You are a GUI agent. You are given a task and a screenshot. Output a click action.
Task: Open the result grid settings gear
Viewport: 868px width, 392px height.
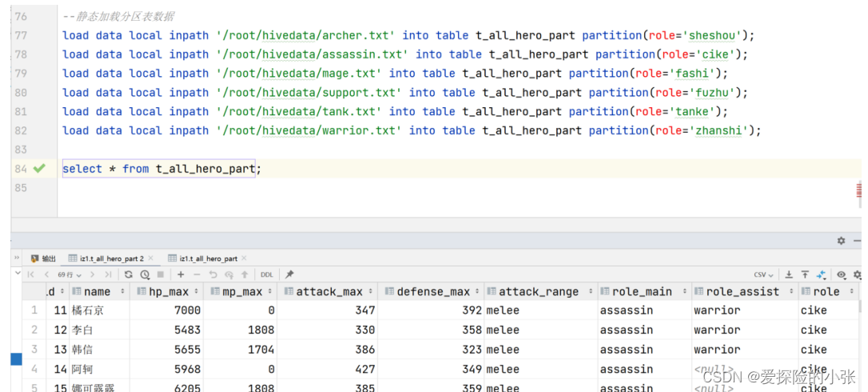tap(858, 274)
